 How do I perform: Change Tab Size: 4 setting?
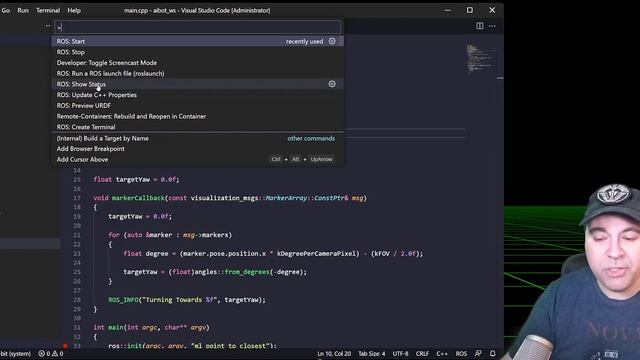[x=371, y=353]
